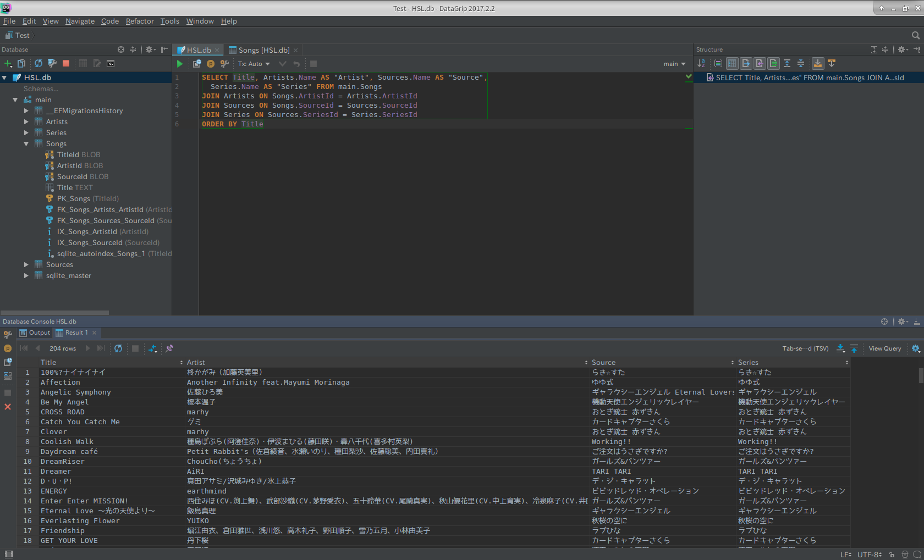Switch to the Songs [HSL.db] editor tab
This screenshot has width=924, height=560.
pos(263,50)
